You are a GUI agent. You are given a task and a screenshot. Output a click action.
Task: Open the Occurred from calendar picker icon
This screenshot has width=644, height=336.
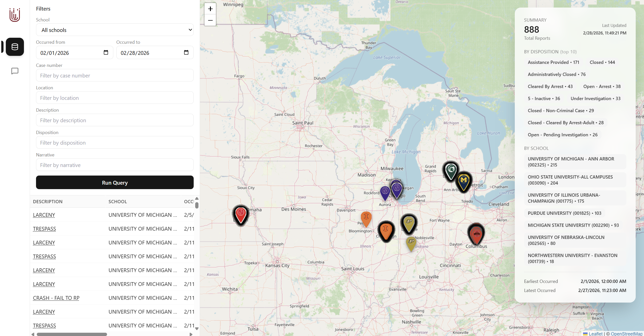click(x=106, y=53)
